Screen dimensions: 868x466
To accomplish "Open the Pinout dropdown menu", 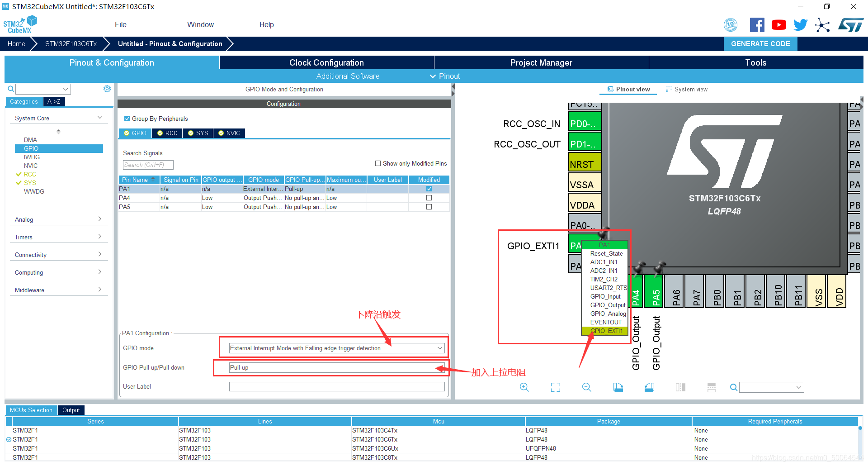I will point(445,76).
